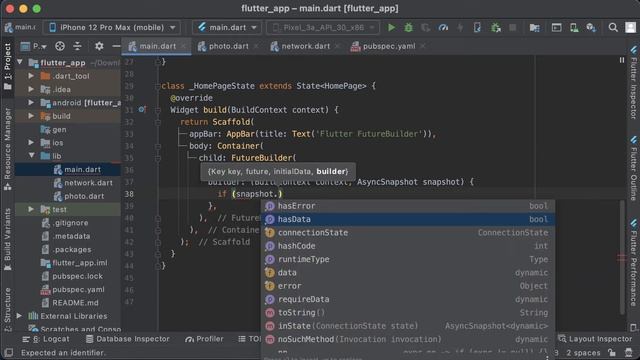Screen dimensions: 640x360
Task: Click Attach debugger to Android process icon
Action: (x=496, y=27)
